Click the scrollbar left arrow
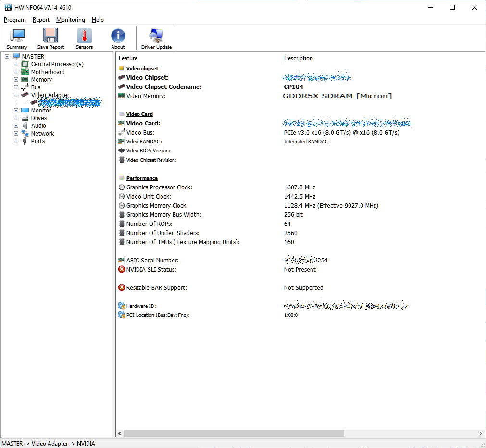 120,433
